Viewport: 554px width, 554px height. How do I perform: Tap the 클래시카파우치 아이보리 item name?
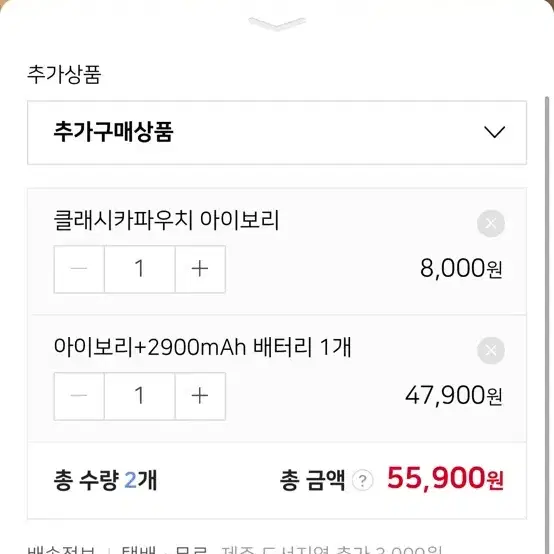166,220
